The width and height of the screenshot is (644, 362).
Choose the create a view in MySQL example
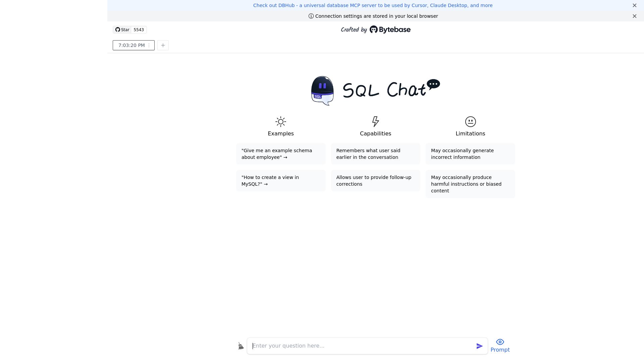click(x=281, y=181)
